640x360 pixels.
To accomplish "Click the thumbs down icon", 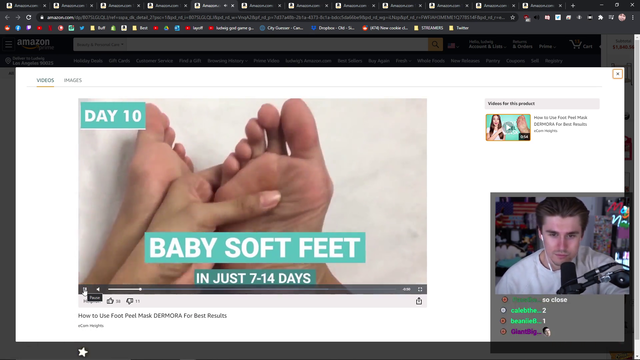I will [129, 301].
